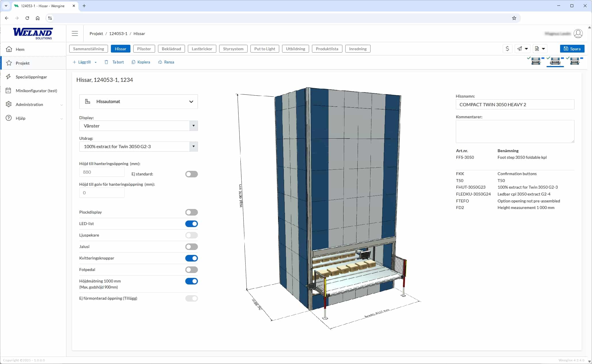592x364 pixels.
Task: Switch to the Beklädnad tab
Action: coord(171,49)
